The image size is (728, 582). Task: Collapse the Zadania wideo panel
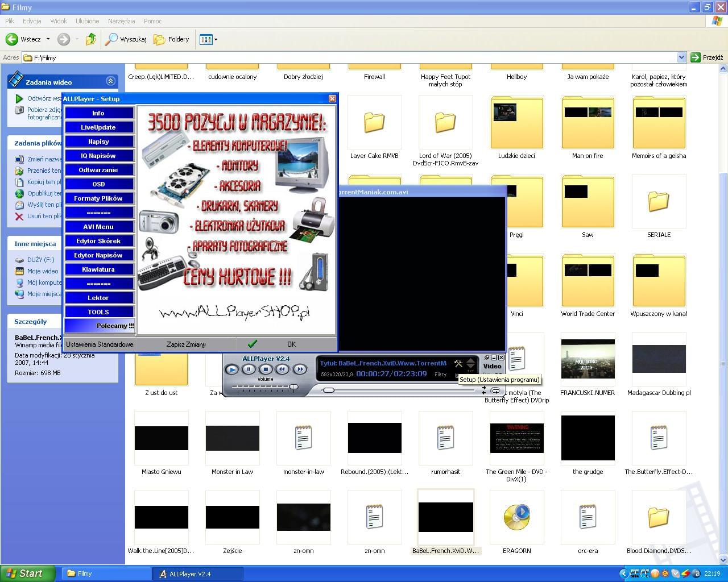[x=110, y=81]
